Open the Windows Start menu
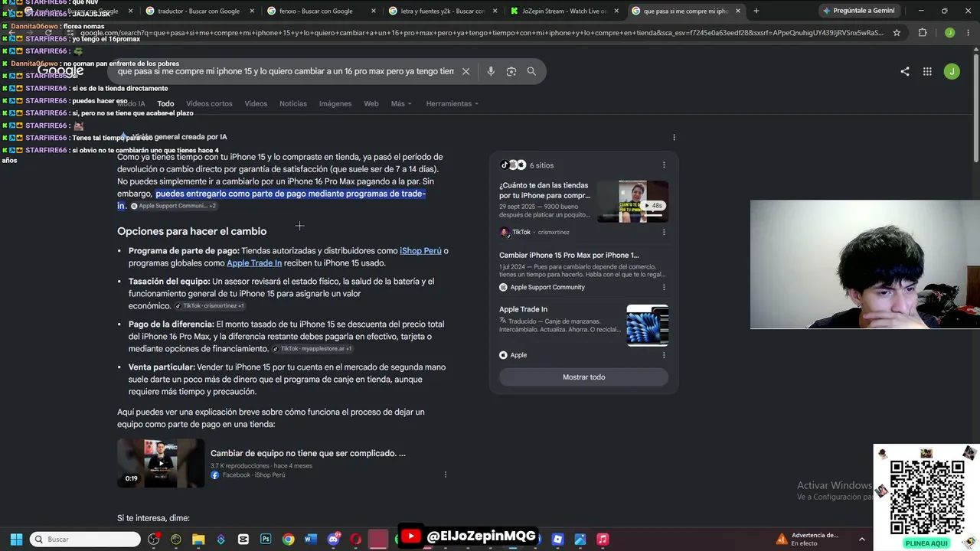Screen dimensions: 980x551 pyautogui.click(x=16, y=540)
